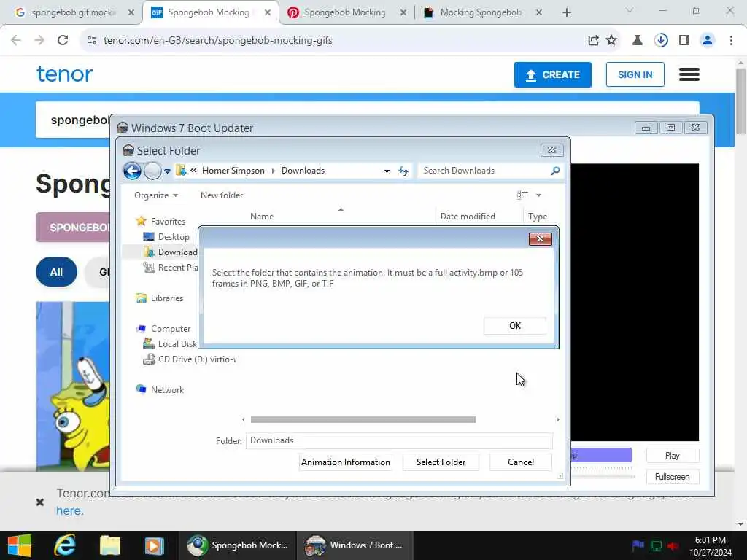747x560 pixels.
Task: Click Animation Information button
Action: 345,462
